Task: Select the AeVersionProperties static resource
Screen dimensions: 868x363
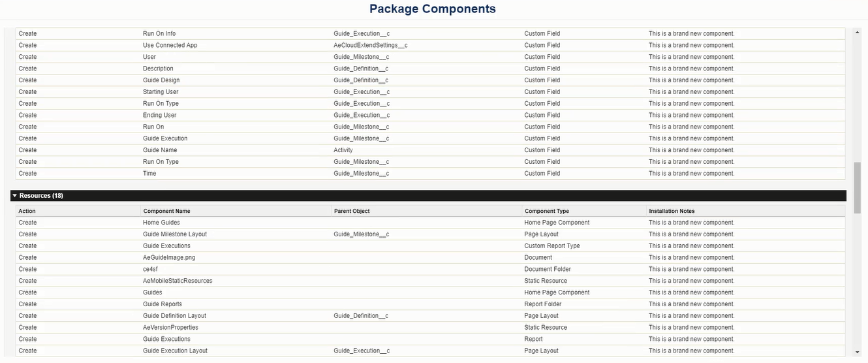Action: (170, 328)
